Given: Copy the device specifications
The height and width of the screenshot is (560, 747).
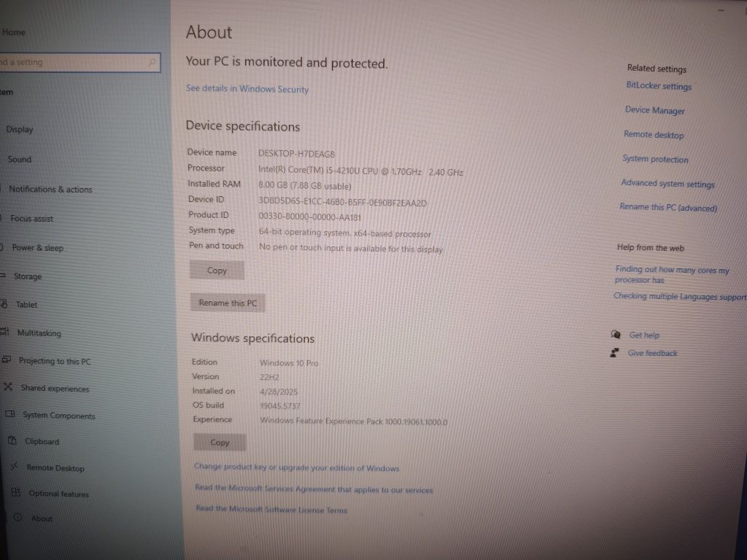Looking at the screenshot, I should pos(217,271).
